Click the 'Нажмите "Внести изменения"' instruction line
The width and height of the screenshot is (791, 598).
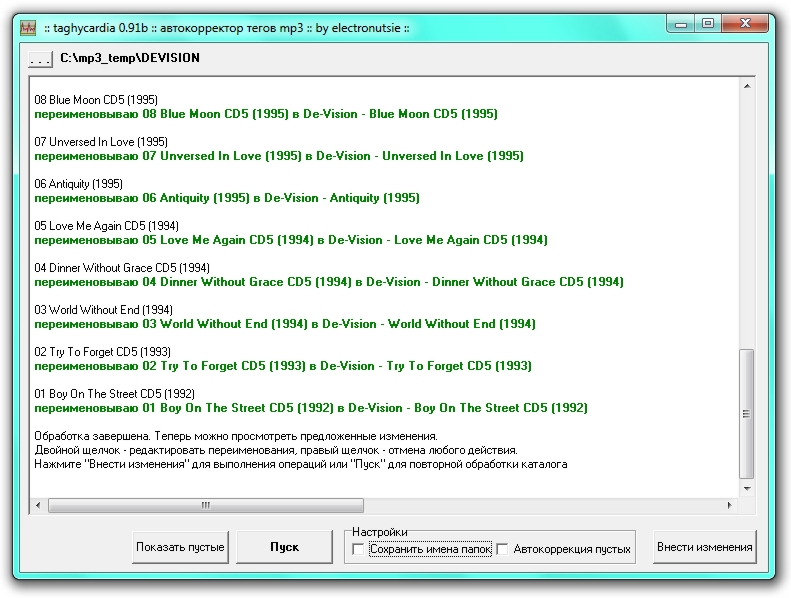(x=301, y=464)
